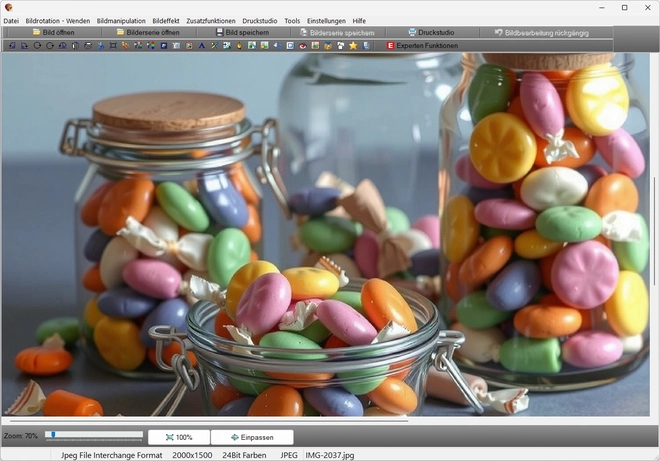Image resolution: width=660 pixels, height=461 pixels.
Task: Select the text tool "A" icon
Action: (201, 45)
